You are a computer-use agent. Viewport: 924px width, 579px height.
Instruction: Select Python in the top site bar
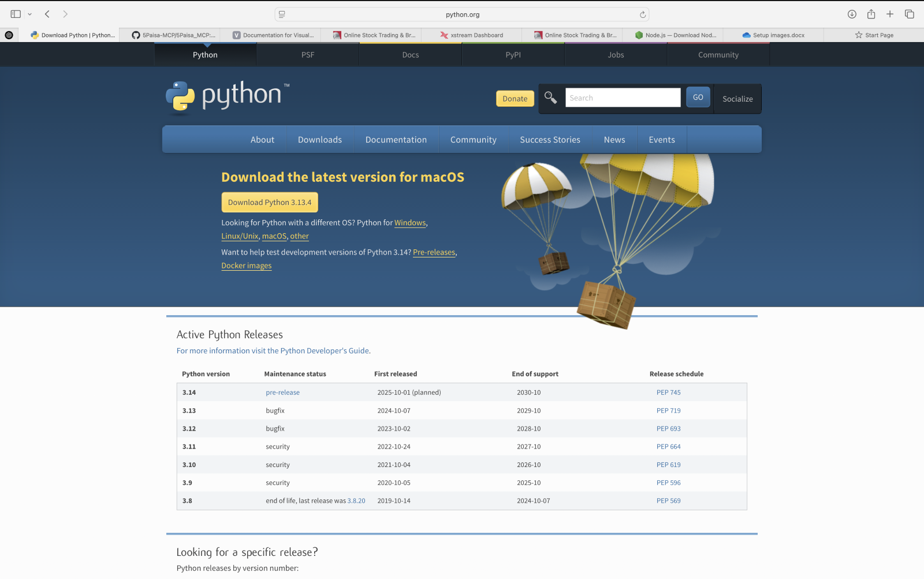tap(205, 55)
